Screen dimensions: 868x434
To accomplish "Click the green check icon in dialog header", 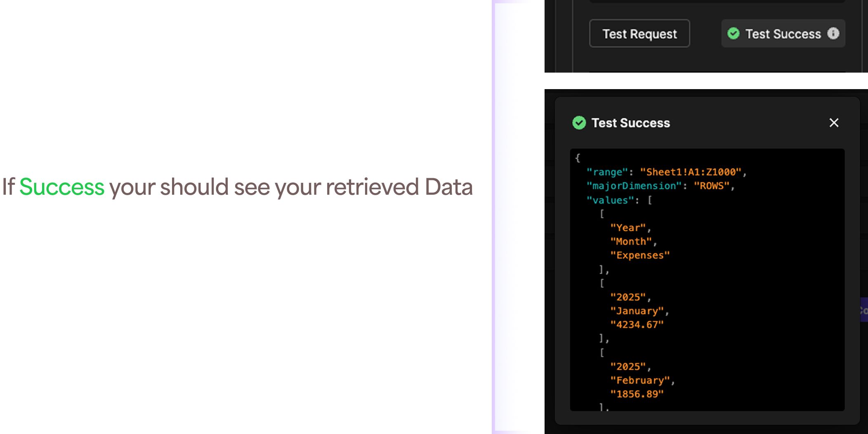I will pyautogui.click(x=579, y=123).
